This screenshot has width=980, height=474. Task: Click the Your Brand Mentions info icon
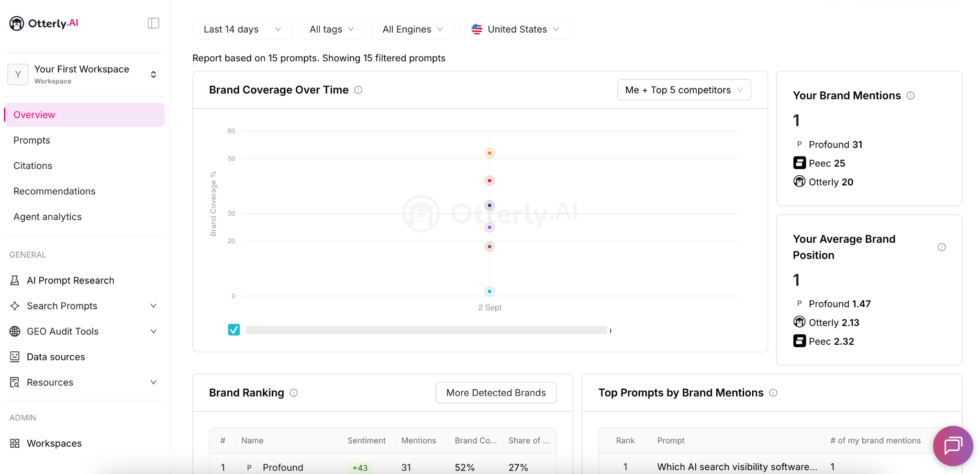click(911, 96)
